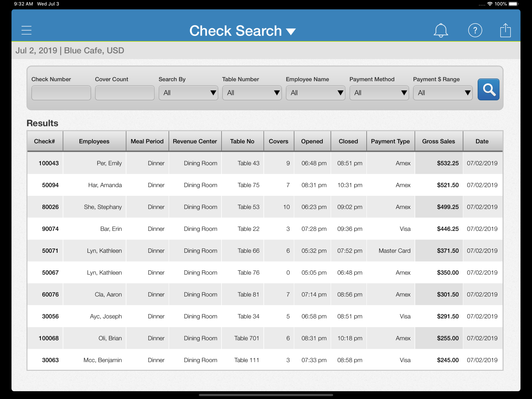Viewport: 532px width, 399px height.
Task: Open check 50067
Action: tap(50, 273)
